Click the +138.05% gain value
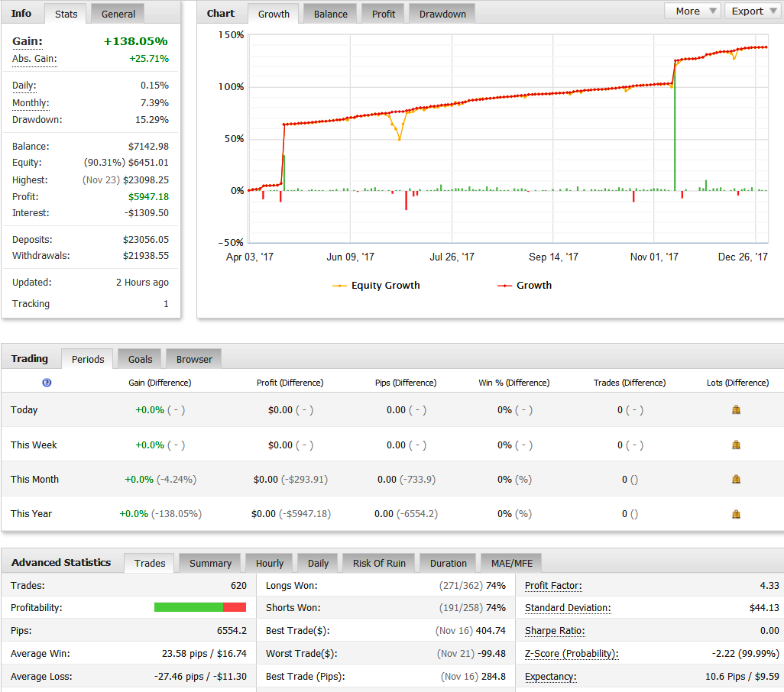The height and width of the screenshot is (692, 784). tap(135, 41)
